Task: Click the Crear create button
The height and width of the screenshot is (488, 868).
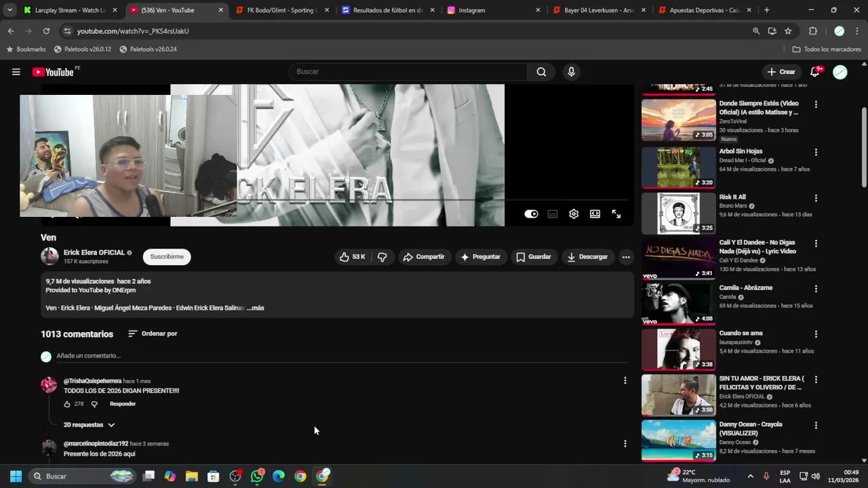Action: pos(781,72)
